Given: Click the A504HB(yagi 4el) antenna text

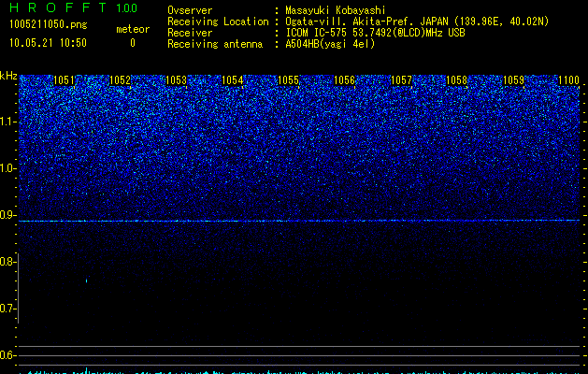Looking at the screenshot, I should click(330, 44).
